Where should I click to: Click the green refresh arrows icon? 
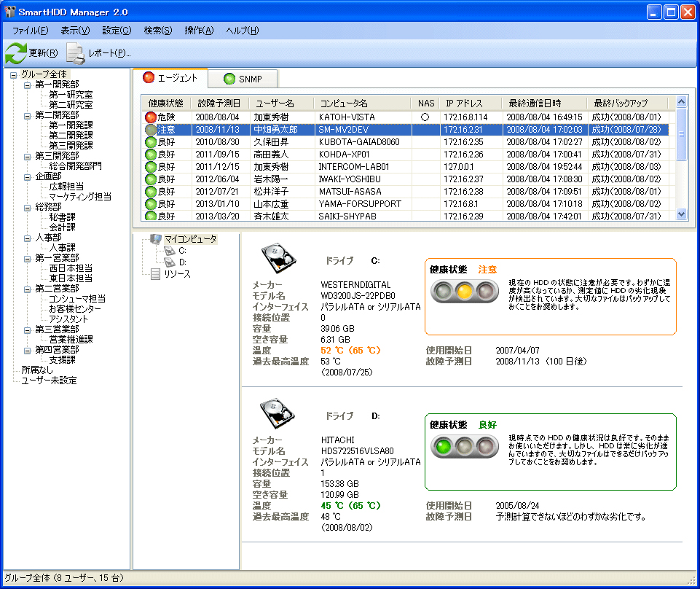[15, 52]
